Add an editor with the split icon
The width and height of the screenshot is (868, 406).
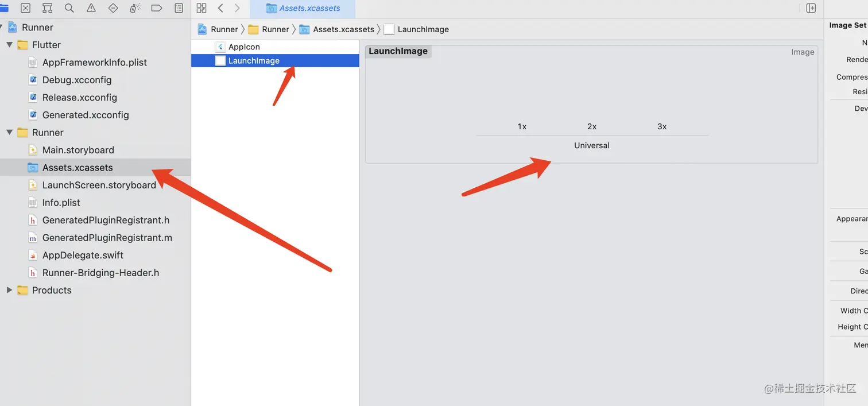[811, 8]
